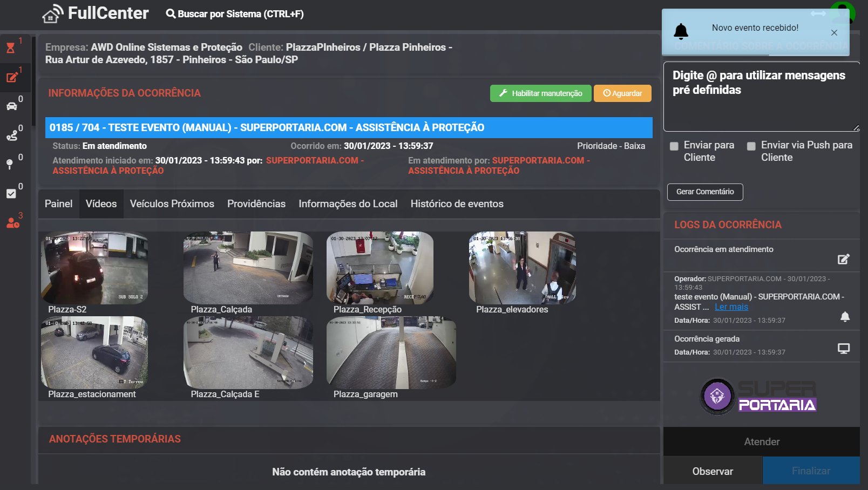Click Gerar Comentário button

click(705, 192)
